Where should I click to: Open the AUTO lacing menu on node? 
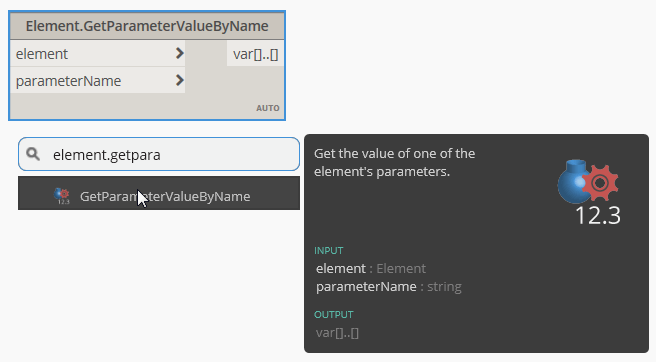[268, 108]
